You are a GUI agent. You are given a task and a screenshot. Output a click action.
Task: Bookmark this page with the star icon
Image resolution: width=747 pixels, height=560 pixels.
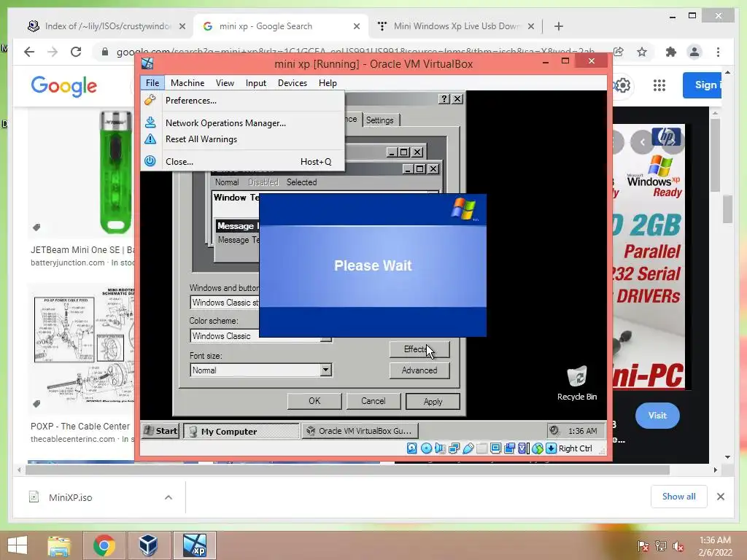(x=642, y=52)
